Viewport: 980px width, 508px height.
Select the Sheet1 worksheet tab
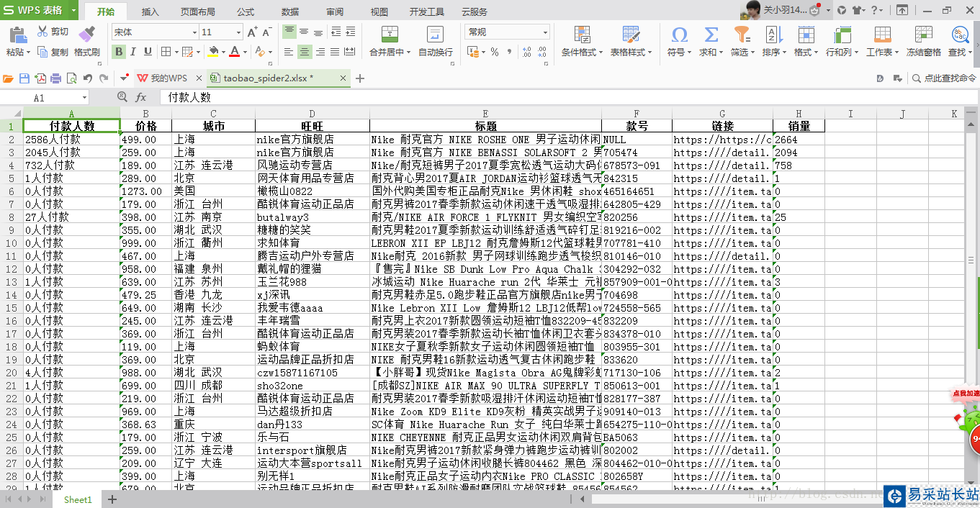78,499
